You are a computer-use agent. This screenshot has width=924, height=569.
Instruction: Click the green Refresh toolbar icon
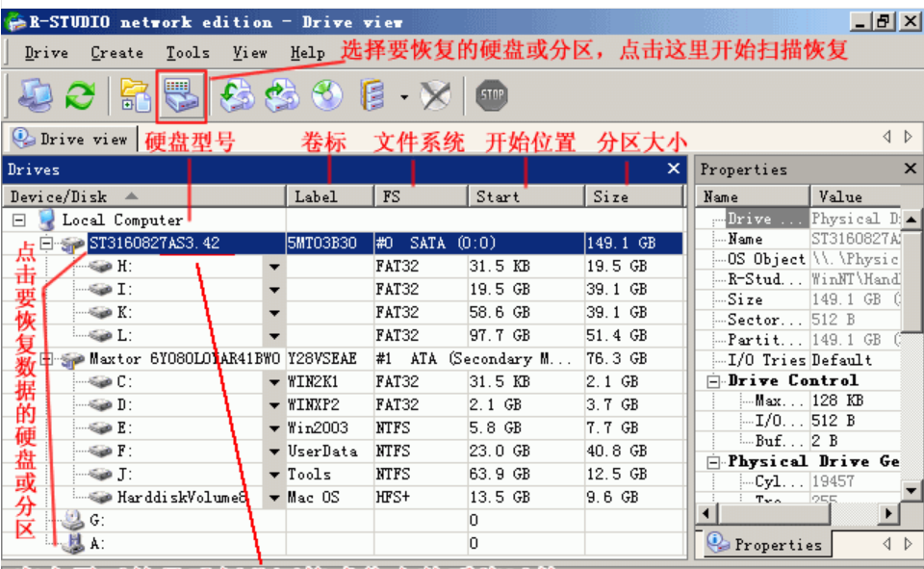pos(80,95)
